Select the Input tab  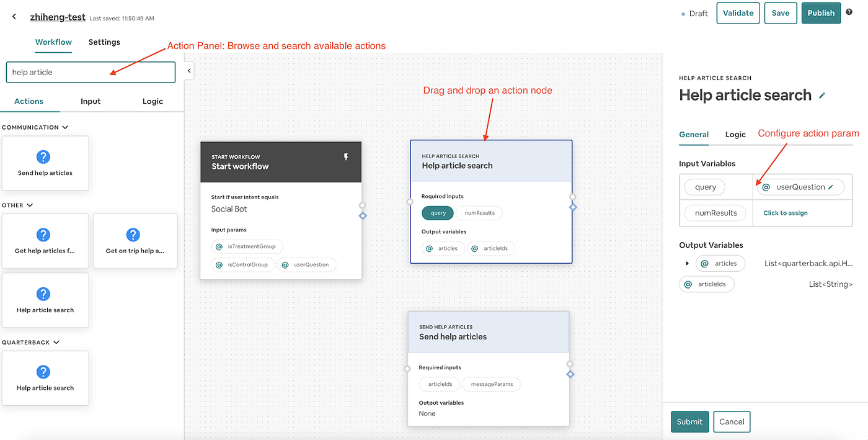[x=91, y=101]
